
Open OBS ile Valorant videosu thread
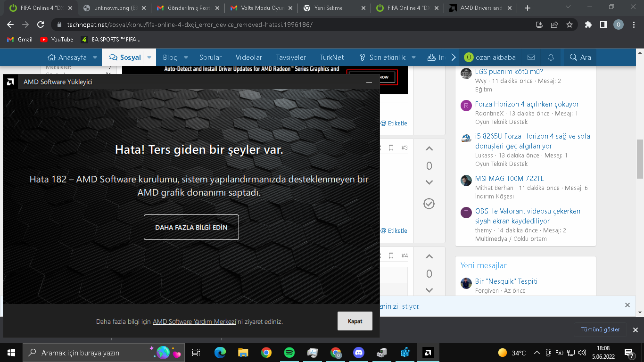pyautogui.click(x=528, y=216)
